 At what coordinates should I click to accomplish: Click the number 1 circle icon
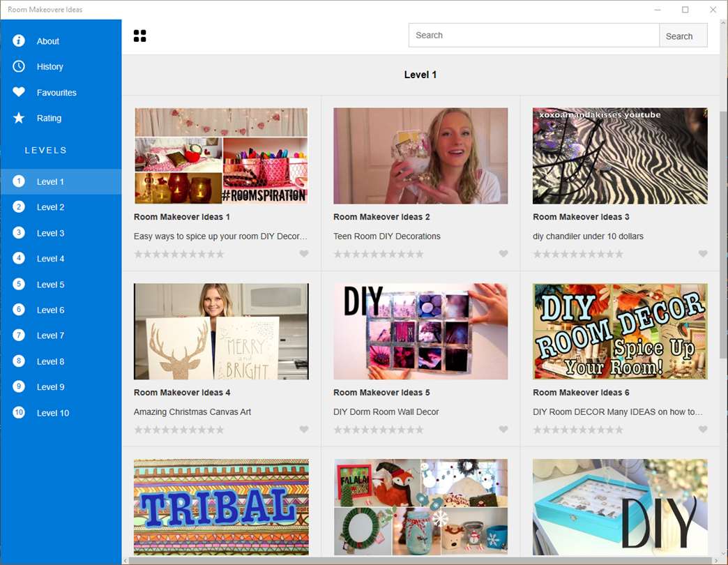(x=19, y=181)
